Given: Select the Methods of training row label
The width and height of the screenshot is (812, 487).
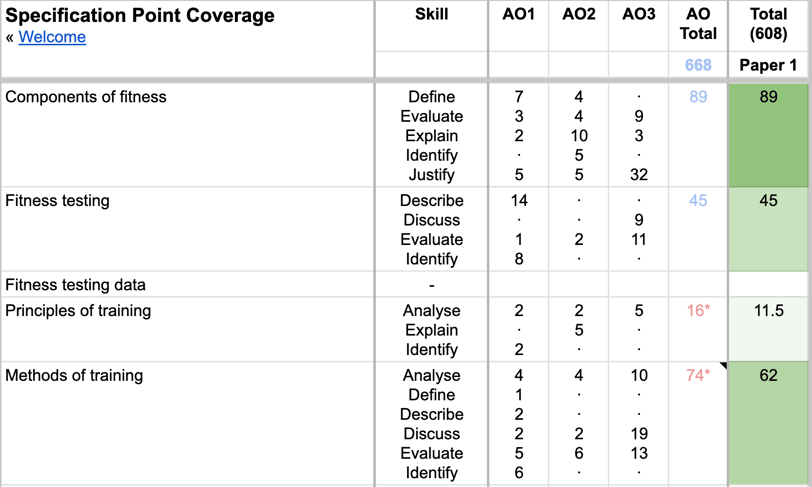Looking at the screenshot, I should [74, 376].
